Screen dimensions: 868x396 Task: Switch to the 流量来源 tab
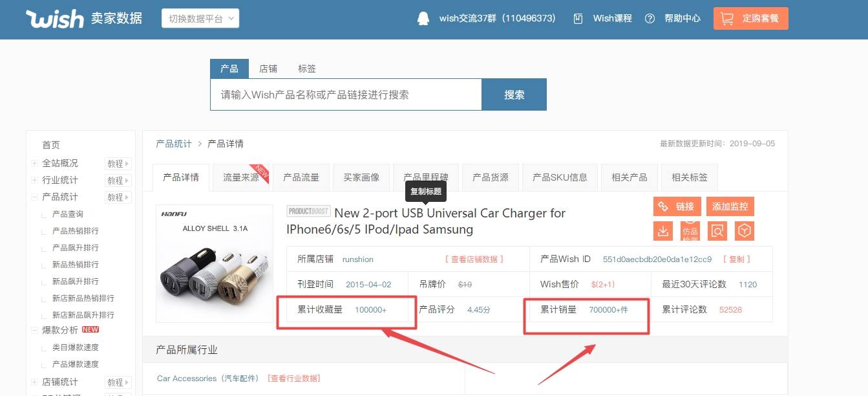tap(241, 177)
